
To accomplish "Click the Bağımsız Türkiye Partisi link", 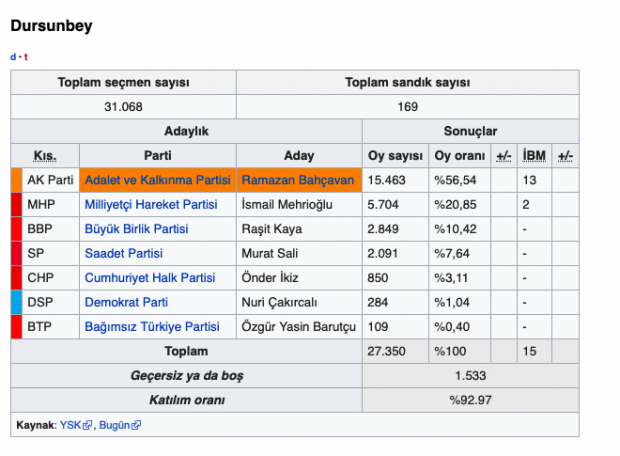I will click(151, 327).
